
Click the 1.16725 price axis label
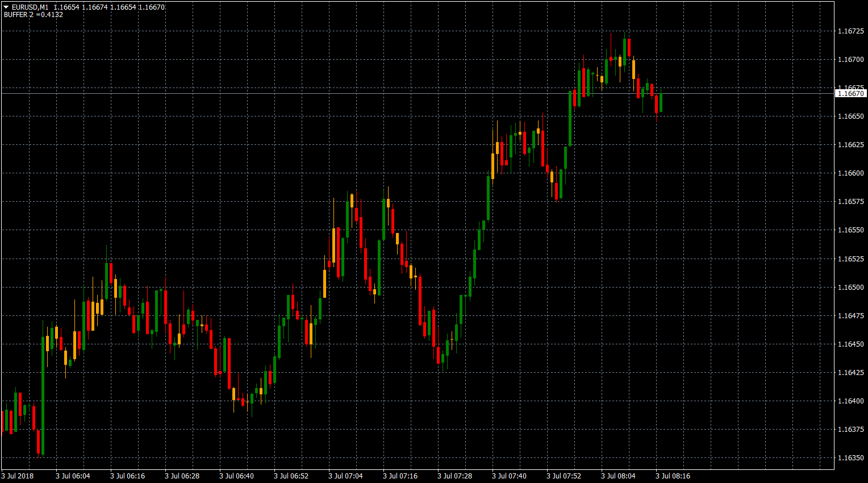pyautogui.click(x=851, y=31)
